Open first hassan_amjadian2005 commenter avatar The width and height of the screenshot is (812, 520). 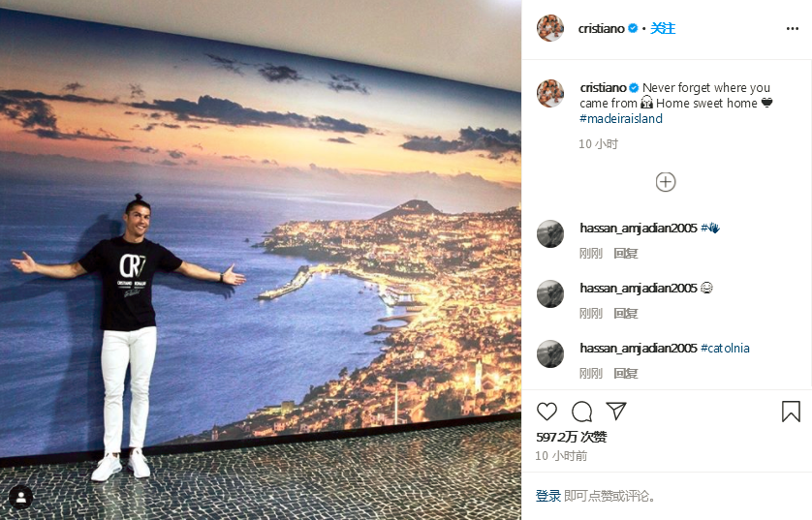tap(550, 234)
